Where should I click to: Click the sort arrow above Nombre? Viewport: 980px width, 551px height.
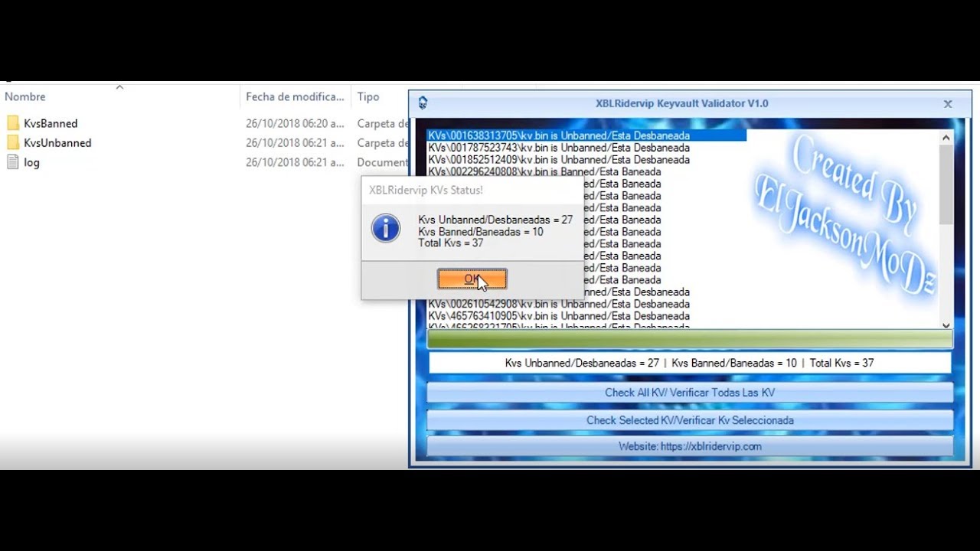(x=119, y=87)
